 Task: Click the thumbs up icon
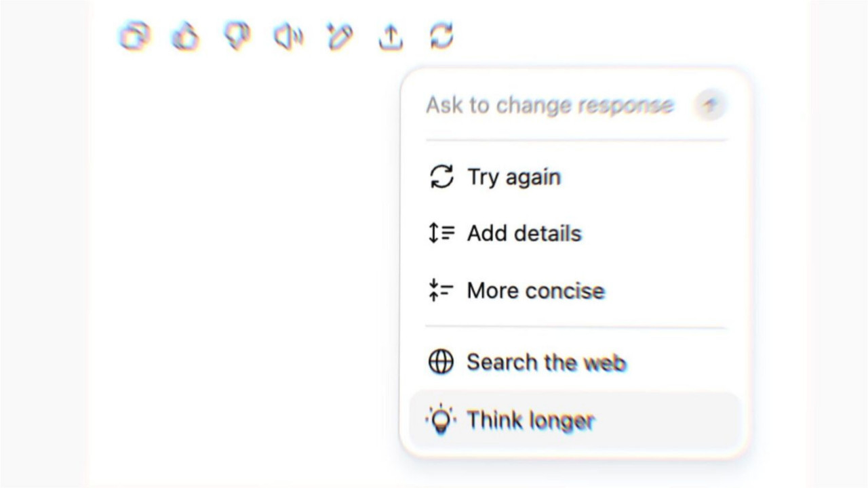tap(185, 36)
